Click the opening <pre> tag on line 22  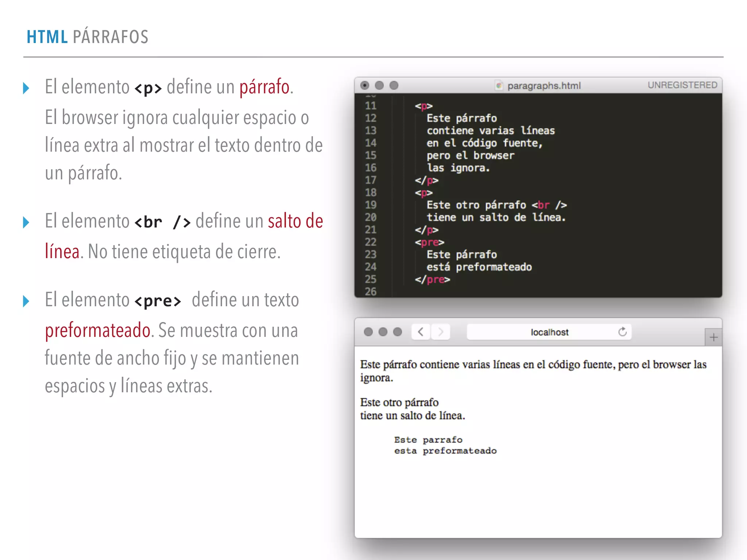[429, 242]
